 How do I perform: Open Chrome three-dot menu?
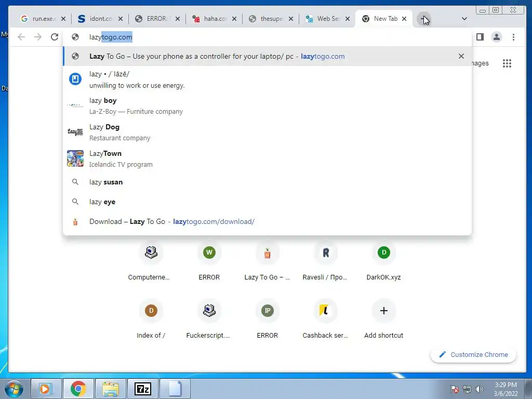513,37
